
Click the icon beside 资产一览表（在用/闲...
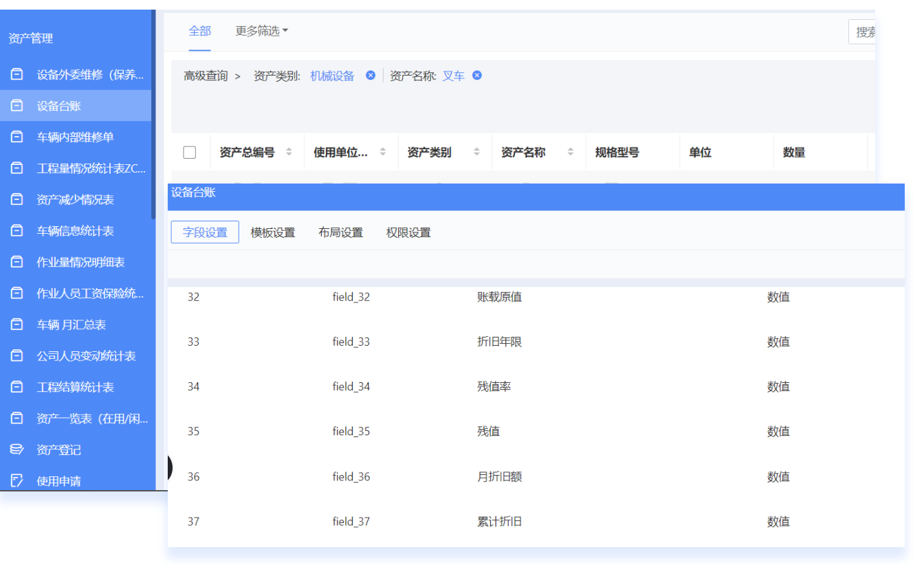pyautogui.click(x=17, y=419)
